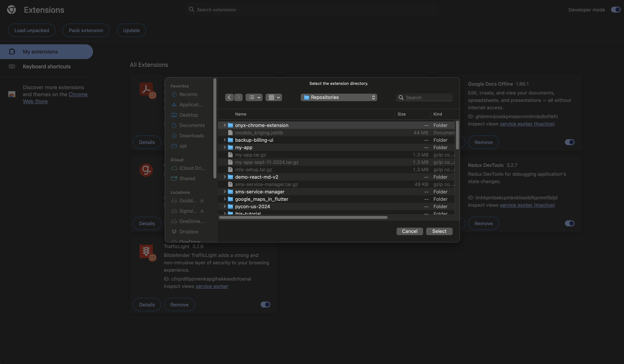This screenshot has width=624, height=364.
Task: Expand the backup-billing-ui folder
Action: 225,140
